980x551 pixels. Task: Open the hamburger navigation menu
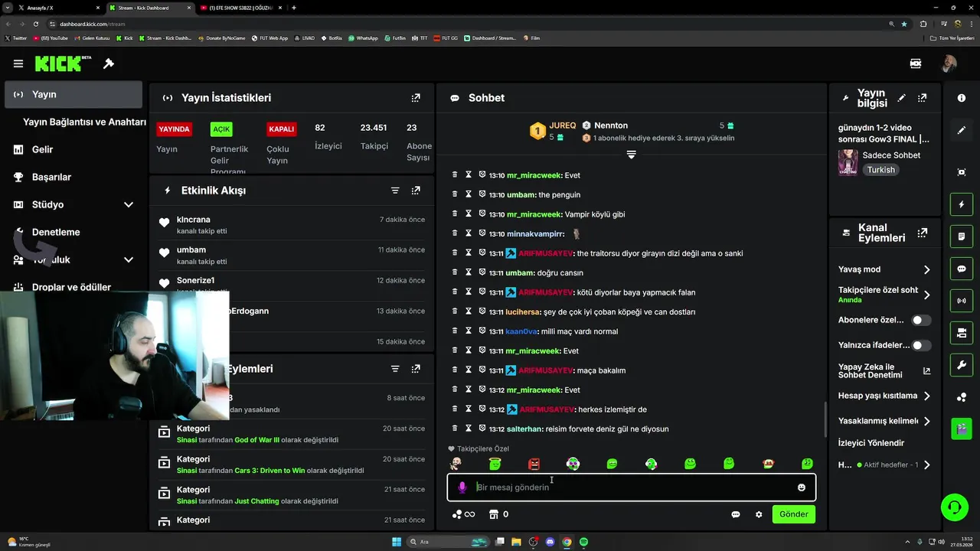point(18,64)
